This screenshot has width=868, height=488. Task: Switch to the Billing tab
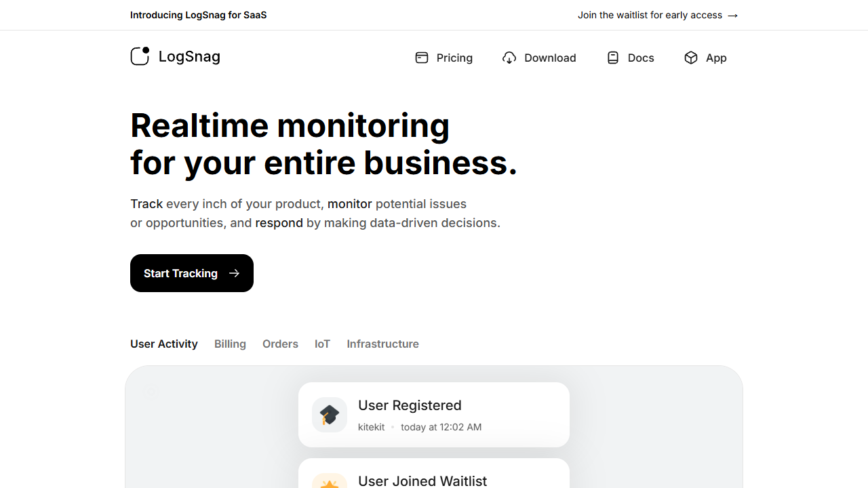point(230,344)
